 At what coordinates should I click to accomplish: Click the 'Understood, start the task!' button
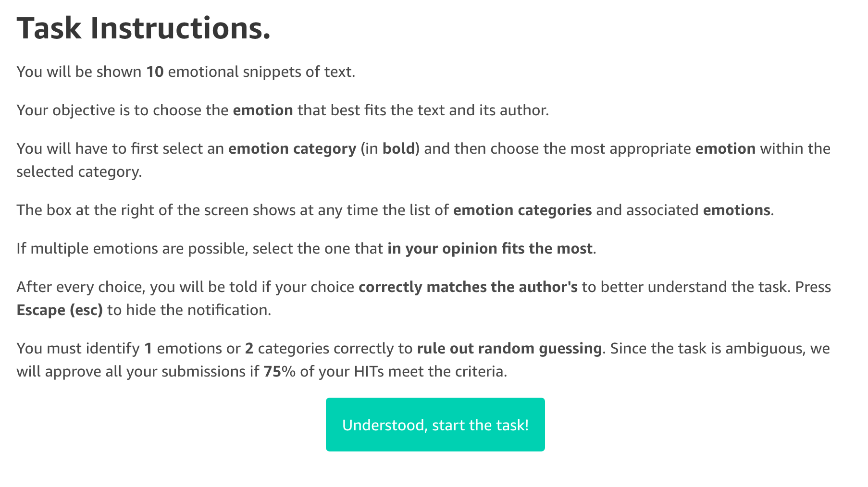(x=435, y=425)
